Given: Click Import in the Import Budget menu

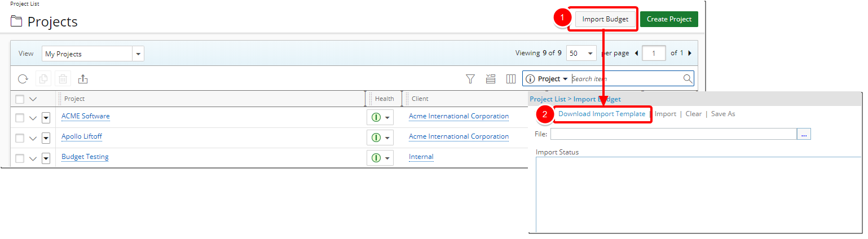Looking at the screenshot, I should tap(666, 114).
